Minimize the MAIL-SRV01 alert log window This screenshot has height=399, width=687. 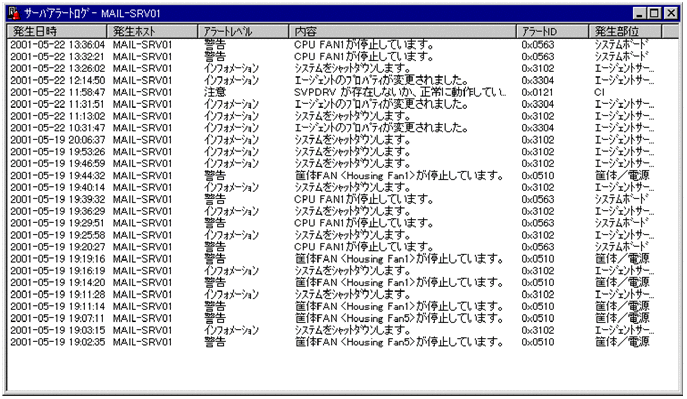(x=639, y=13)
